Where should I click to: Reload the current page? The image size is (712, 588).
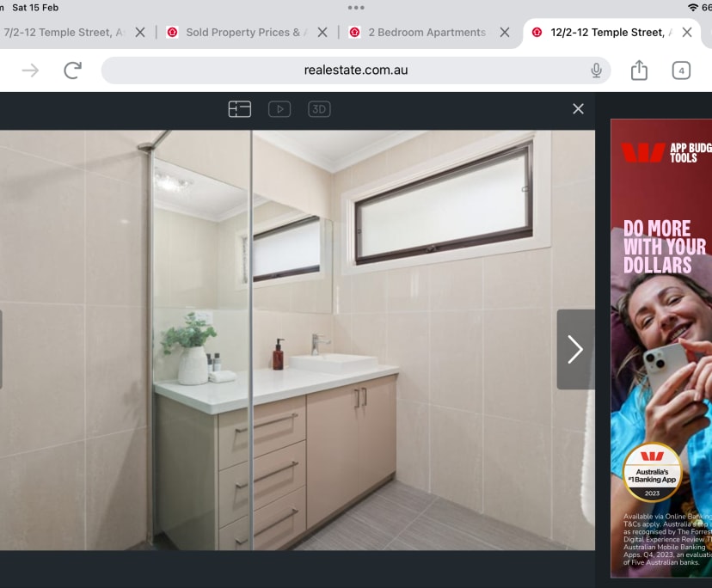[x=73, y=70]
